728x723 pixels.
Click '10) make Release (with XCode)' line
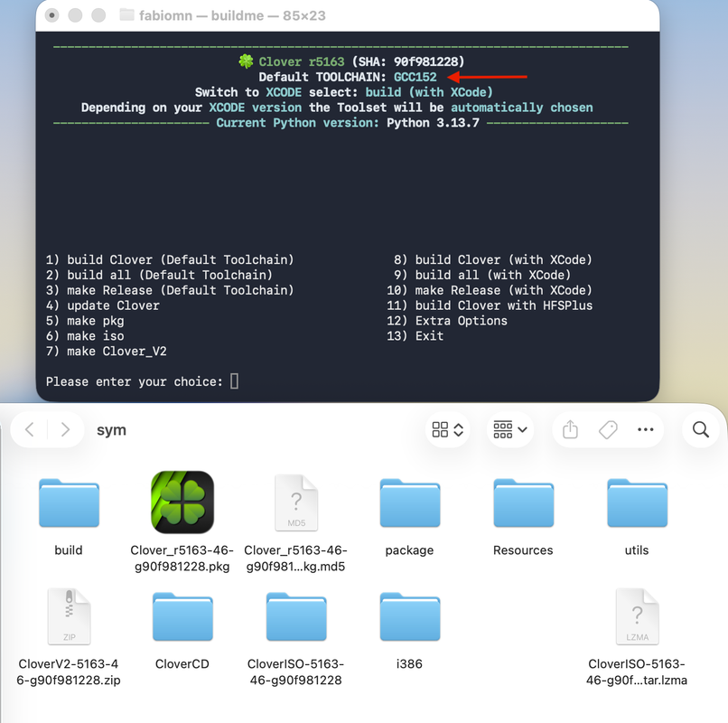[490, 290]
